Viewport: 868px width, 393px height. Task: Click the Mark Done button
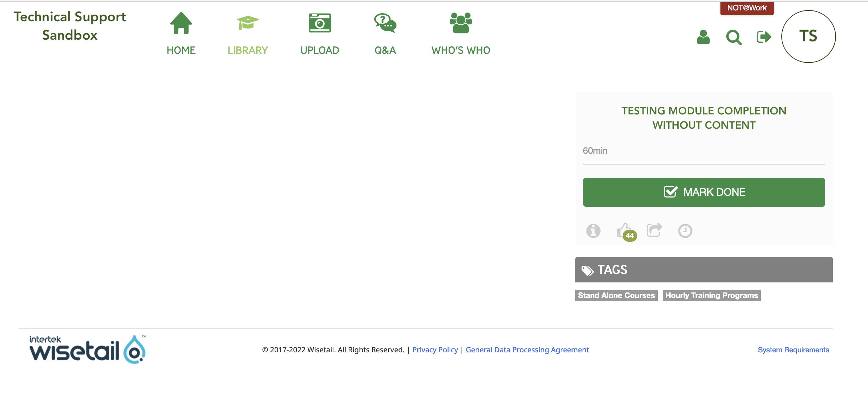704,192
